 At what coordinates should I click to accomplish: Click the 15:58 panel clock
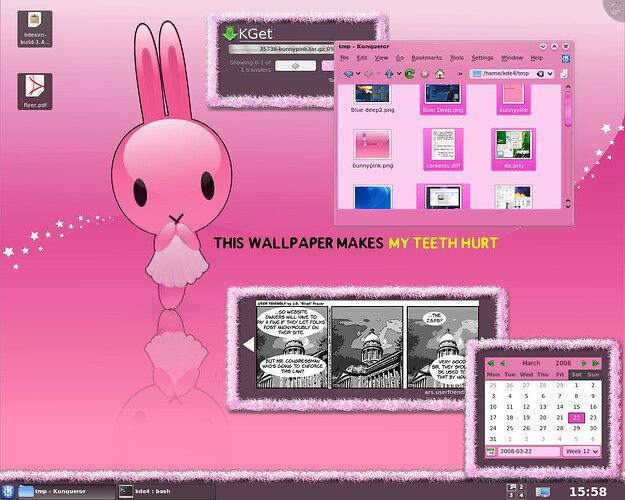click(588, 492)
